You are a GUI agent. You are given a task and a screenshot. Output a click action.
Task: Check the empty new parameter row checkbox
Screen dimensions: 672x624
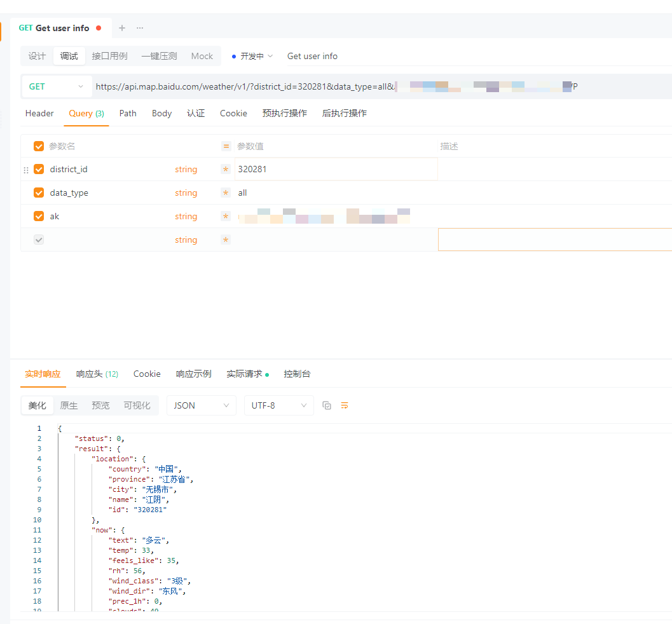tap(39, 240)
